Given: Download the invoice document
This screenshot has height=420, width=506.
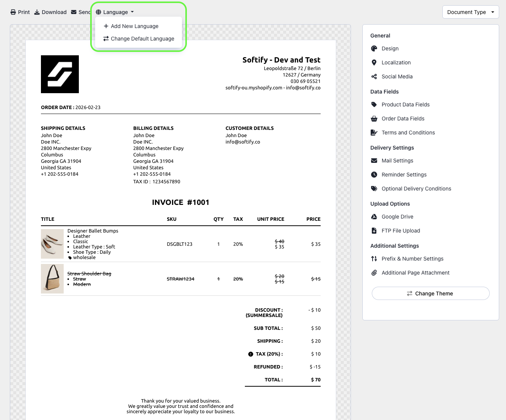Looking at the screenshot, I should (x=50, y=12).
